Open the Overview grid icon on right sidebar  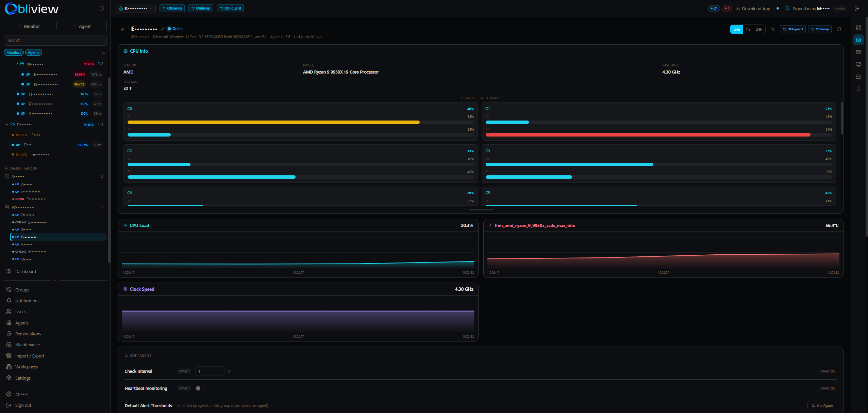pos(859,28)
